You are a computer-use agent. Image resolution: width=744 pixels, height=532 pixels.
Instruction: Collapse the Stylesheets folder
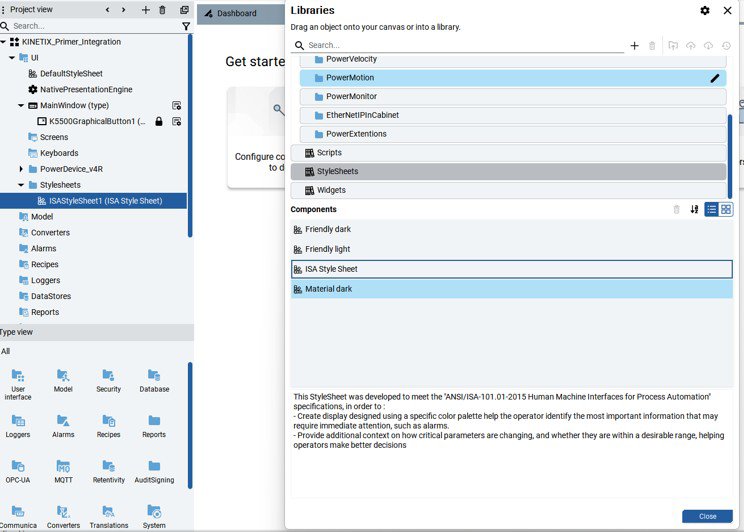(x=21, y=185)
